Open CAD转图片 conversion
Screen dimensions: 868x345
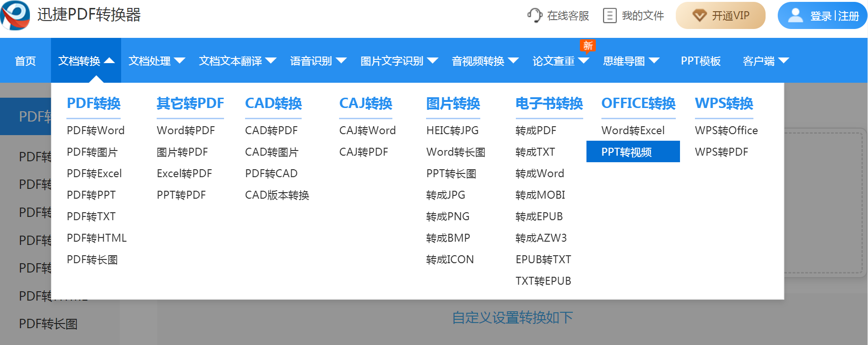coord(272,152)
